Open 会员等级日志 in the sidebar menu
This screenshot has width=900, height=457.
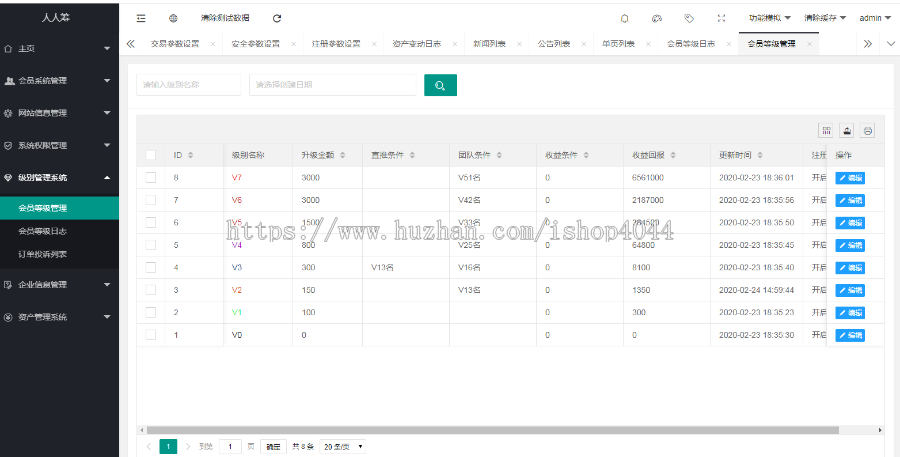tap(43, 231)
